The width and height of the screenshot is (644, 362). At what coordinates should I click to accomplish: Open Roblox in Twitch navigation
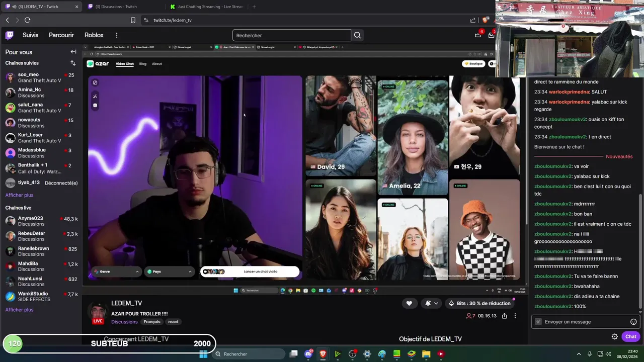(x=94, y=35)
